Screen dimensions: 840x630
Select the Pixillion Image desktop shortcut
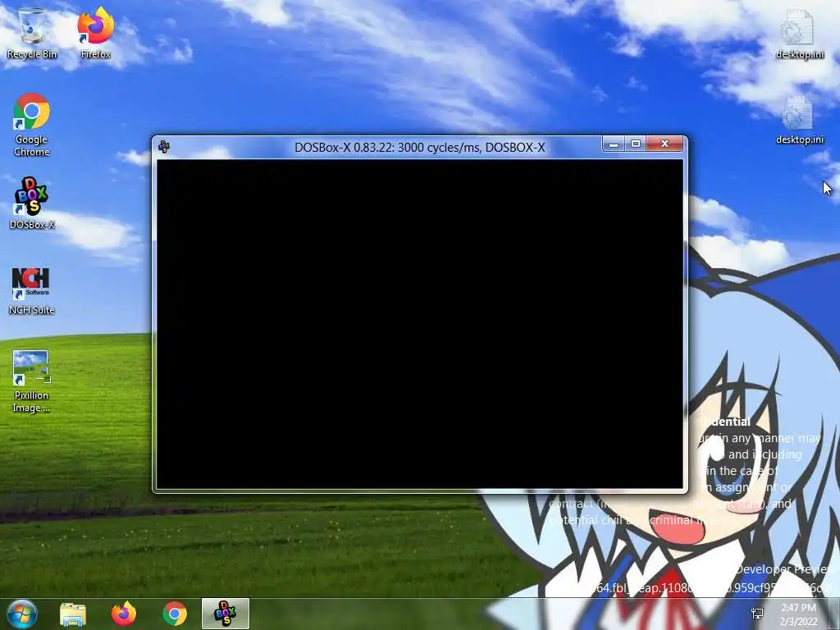point(32,381)
